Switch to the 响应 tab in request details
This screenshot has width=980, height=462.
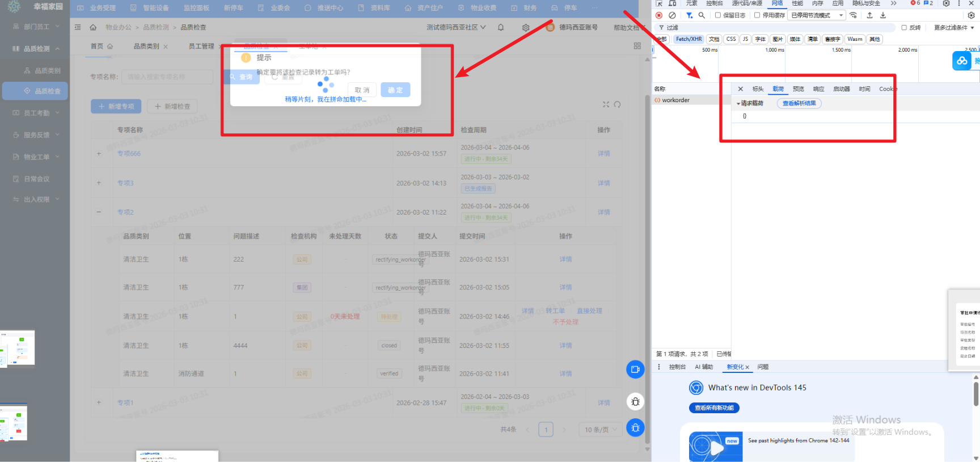tap(818, 89)
